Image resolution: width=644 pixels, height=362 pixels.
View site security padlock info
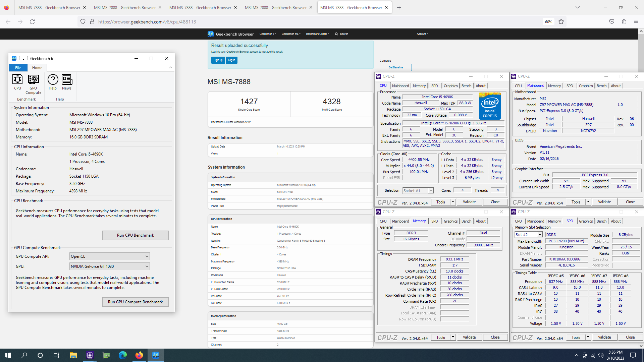(x=92, y=22)
